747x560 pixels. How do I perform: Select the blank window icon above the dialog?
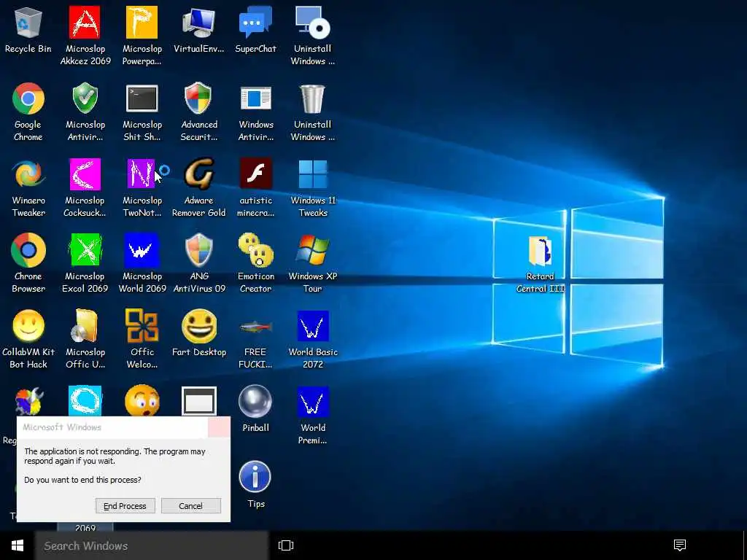[198, 401]
